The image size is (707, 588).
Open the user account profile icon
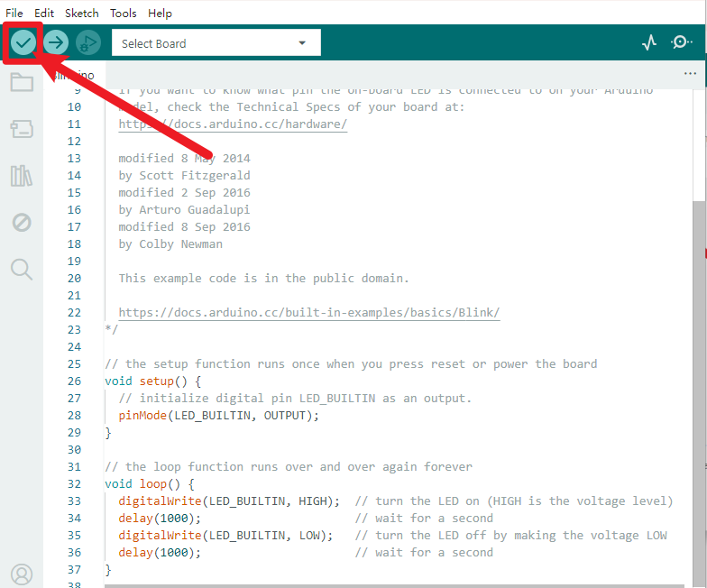point(22,574)
